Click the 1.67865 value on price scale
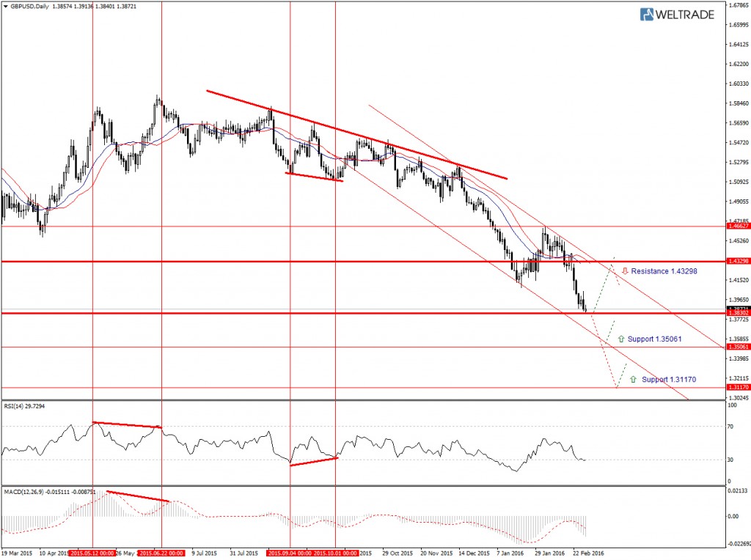The height and width of the screenshot is (560, 751). click(739, 5)
